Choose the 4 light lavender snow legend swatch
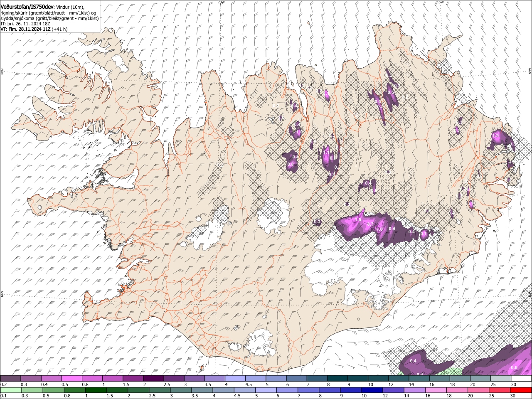 click(235, 379)
